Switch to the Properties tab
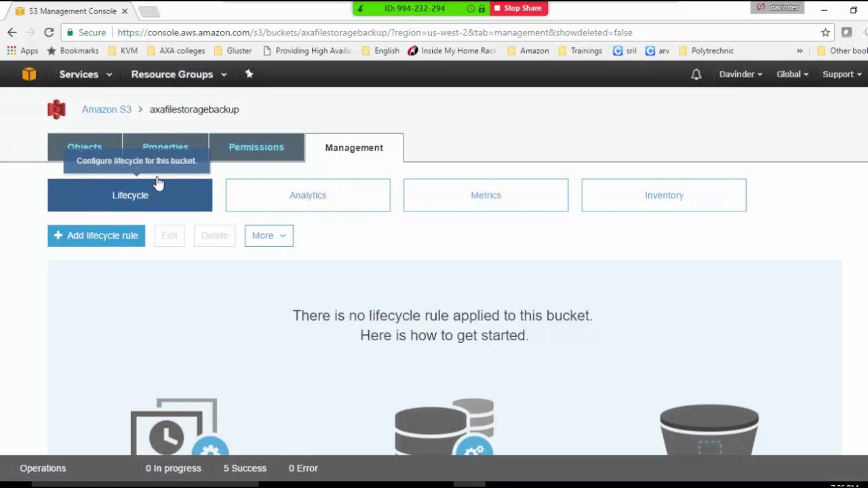Screen dimensions: 868x488 click(165, 147)
